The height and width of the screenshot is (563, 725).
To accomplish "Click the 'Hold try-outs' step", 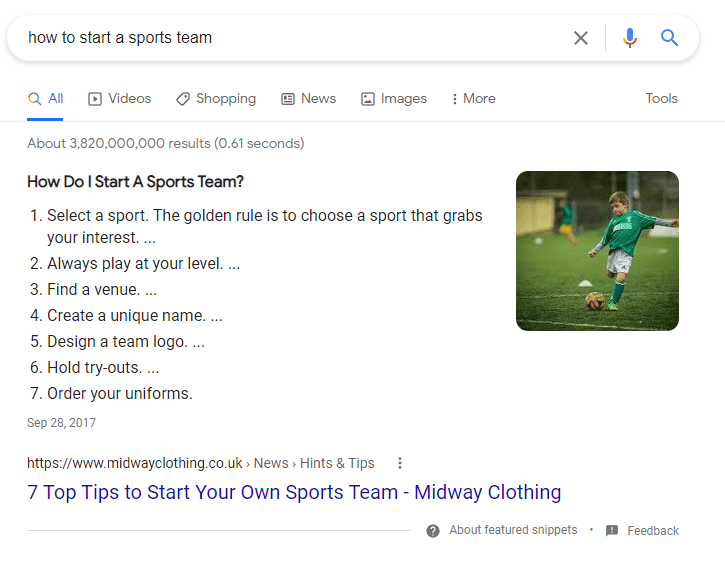I will tap(103, 367).
